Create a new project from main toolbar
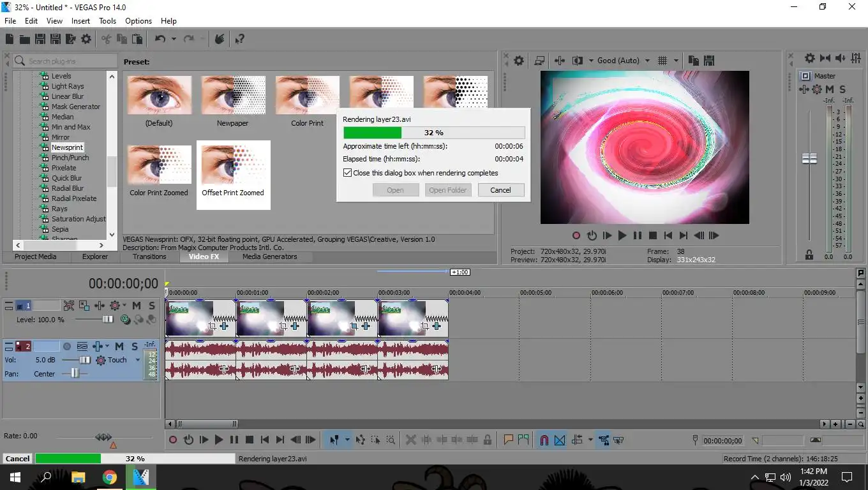The height and width of the screenshot is (490, 868). click(10, 39)
